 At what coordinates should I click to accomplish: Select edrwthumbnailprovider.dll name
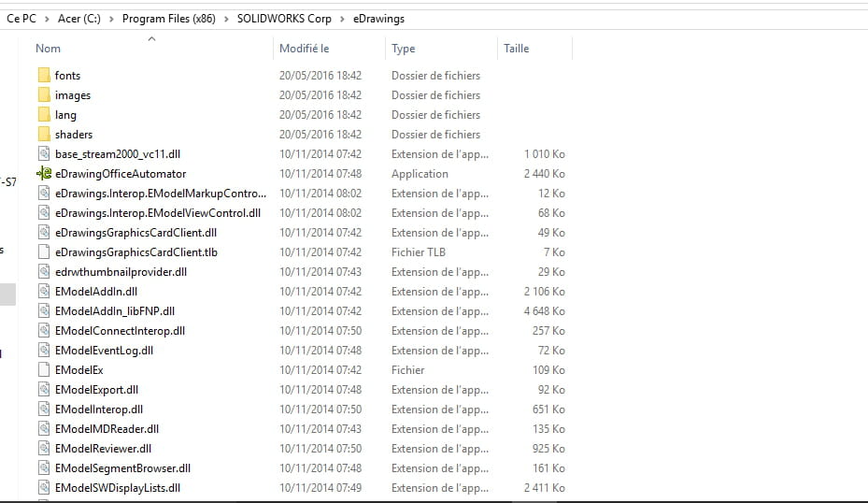[121, 271]
